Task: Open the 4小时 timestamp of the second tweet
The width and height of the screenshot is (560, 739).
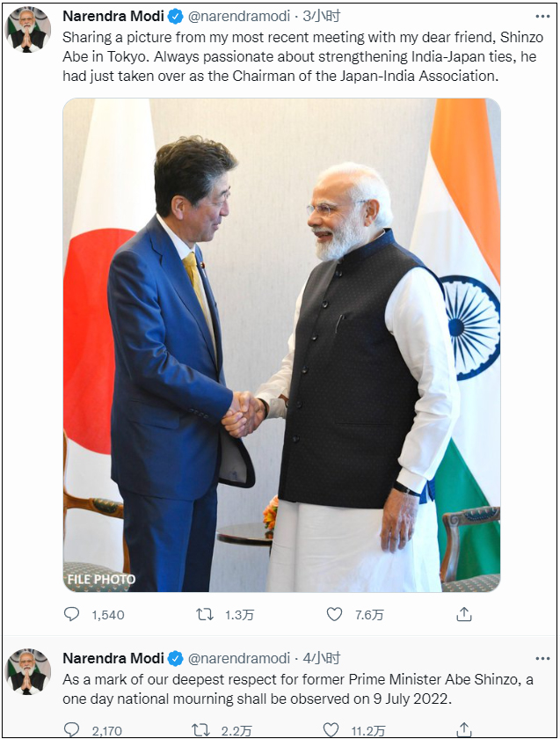Action: click(x=322, y=658)
